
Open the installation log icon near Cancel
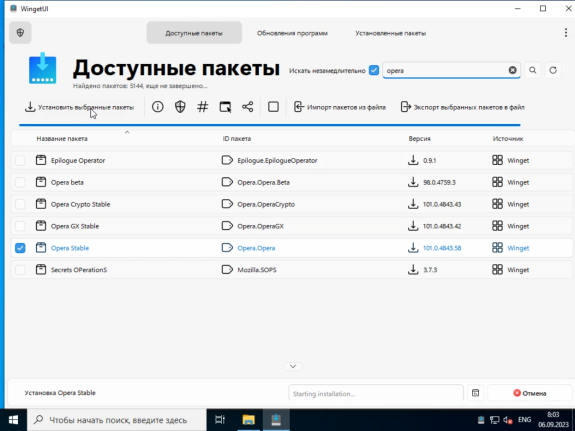[x=475, y=393]
